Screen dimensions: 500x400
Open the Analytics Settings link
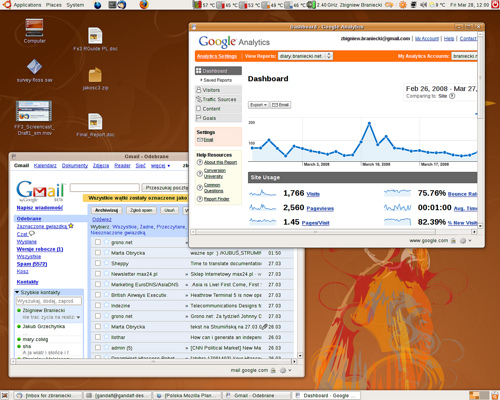(217, 56)
